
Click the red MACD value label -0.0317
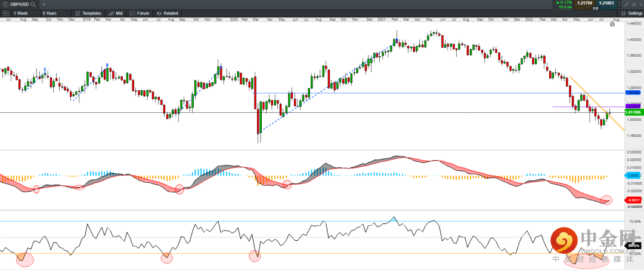coord(633,200)
